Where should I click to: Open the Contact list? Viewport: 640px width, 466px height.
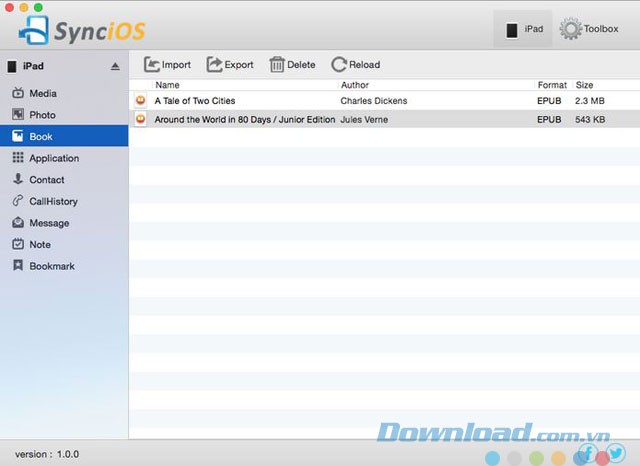pyautogui.click(x=46, y=180)
